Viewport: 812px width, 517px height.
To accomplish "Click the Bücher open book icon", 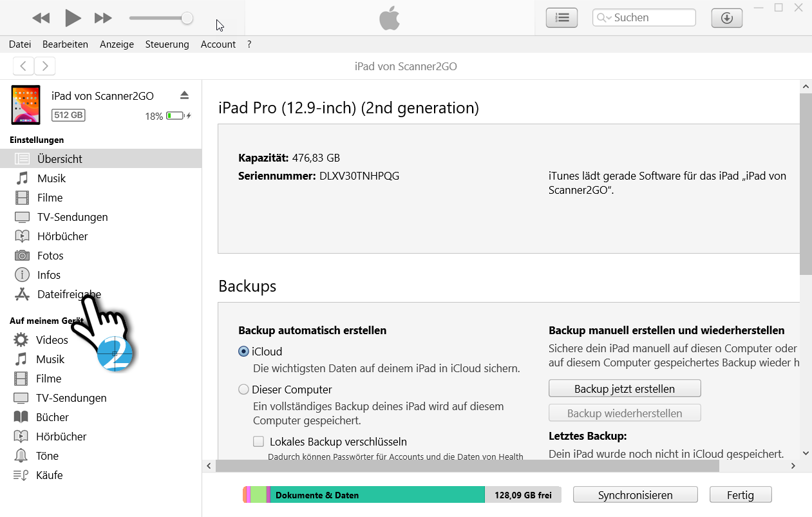I will (x=21, y=417).
